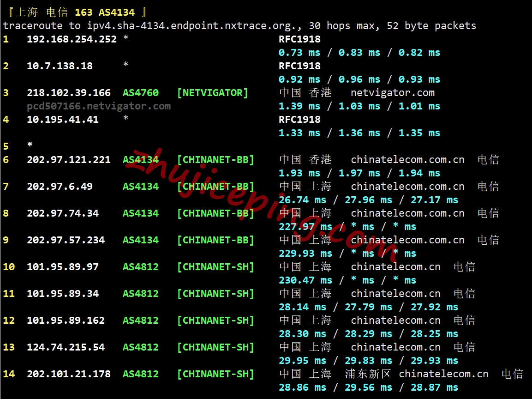Viewport: 532px width, 399px height.
Task: Click hop 9 IP 202.97.57.234
Action: (66, 240)
